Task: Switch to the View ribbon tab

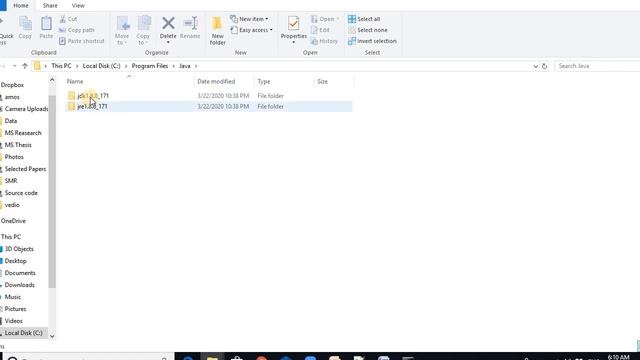Action: [x=78, y=5]
